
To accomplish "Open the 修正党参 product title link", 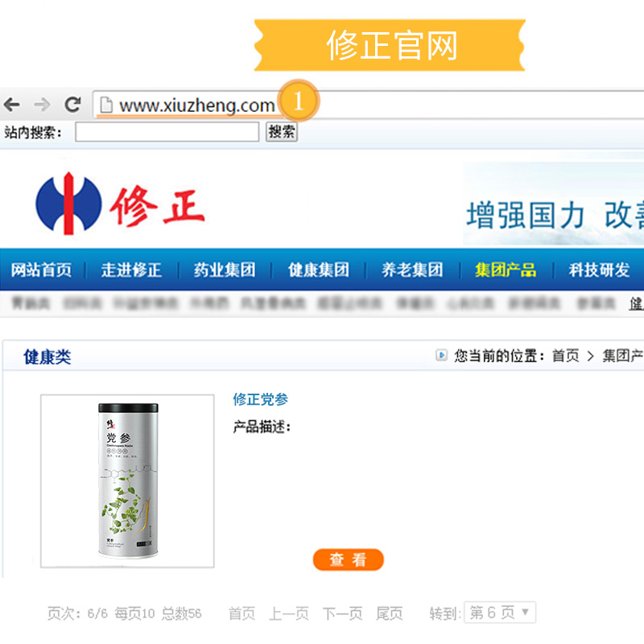I will [x=260, y=399].
